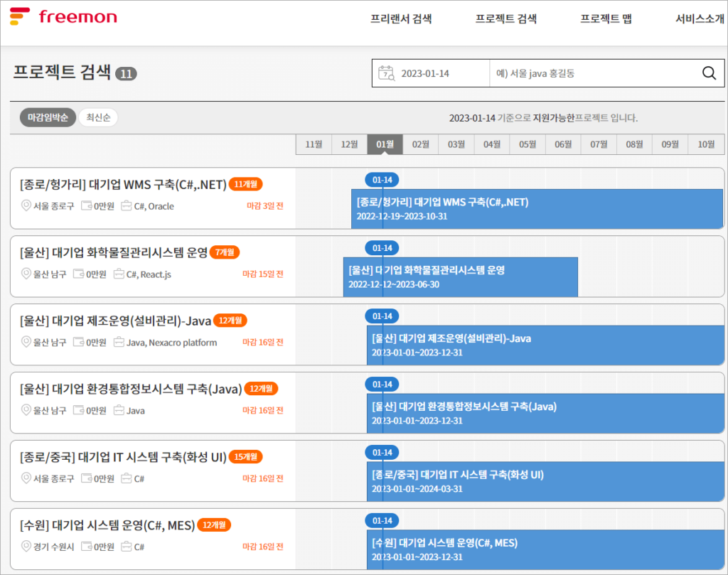
Task: Open 프리랜서 검색 menu
Action: [x=401, y=19]
